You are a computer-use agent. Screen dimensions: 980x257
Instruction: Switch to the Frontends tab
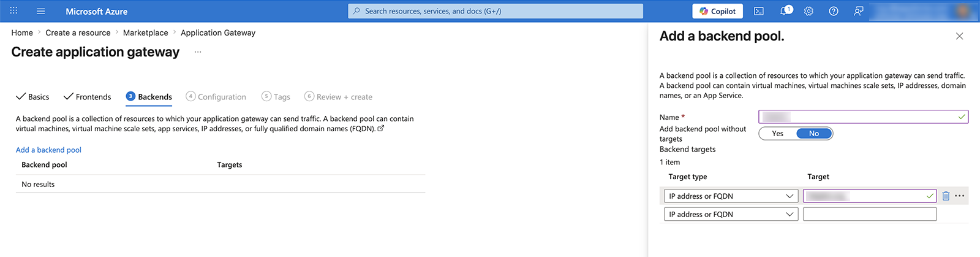point(88,97)
